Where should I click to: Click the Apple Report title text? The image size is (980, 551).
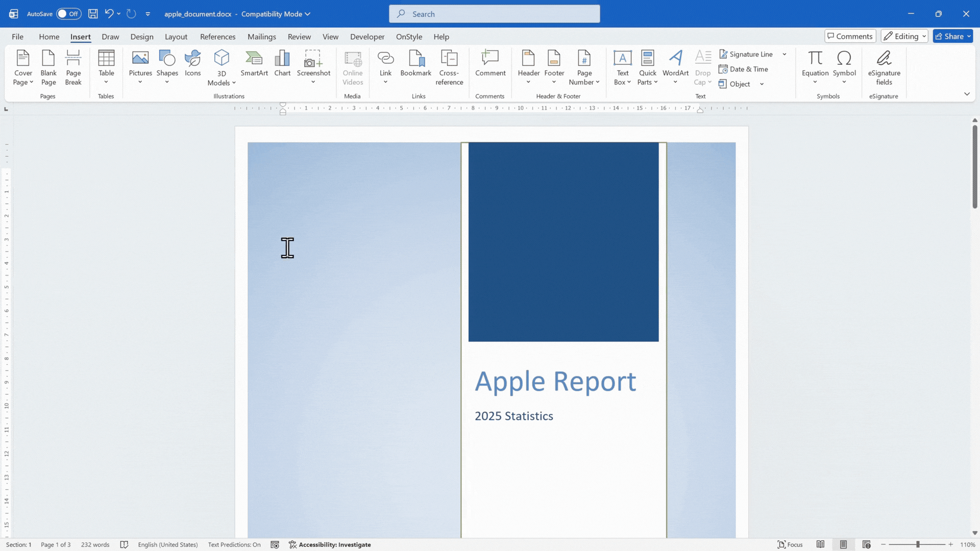click(555, 381)
